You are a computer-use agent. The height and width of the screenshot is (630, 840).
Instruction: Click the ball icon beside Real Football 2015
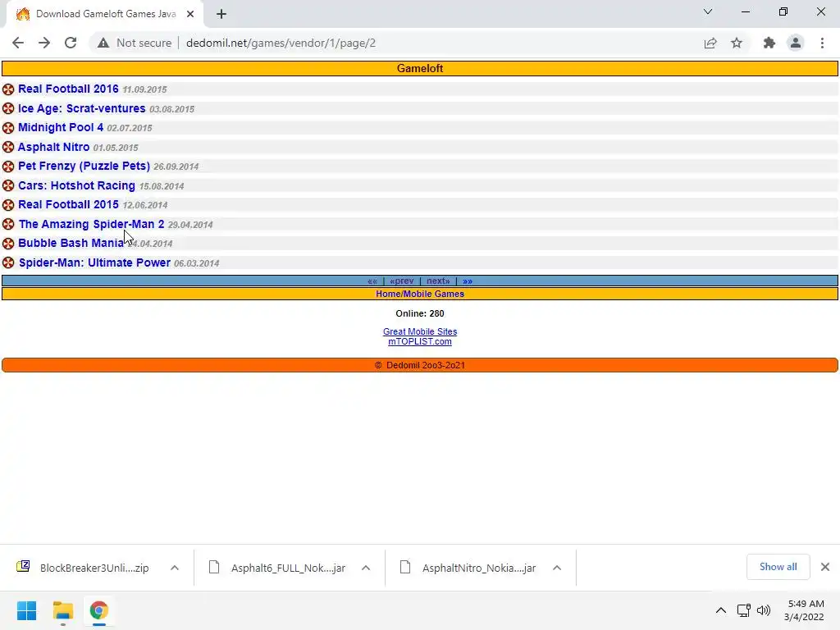click(8, 204)
